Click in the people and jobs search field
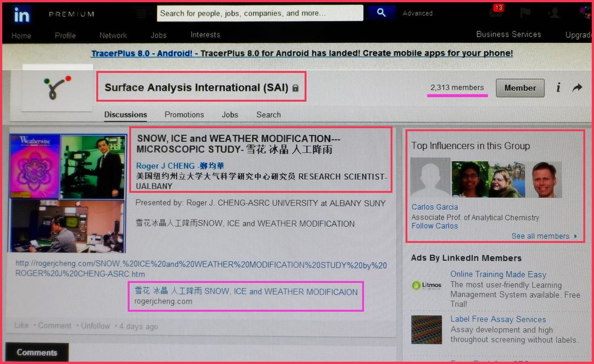Image resolution: width=594 pixels, height=364 pixels. pyautogui.click(x=259, y=13)
